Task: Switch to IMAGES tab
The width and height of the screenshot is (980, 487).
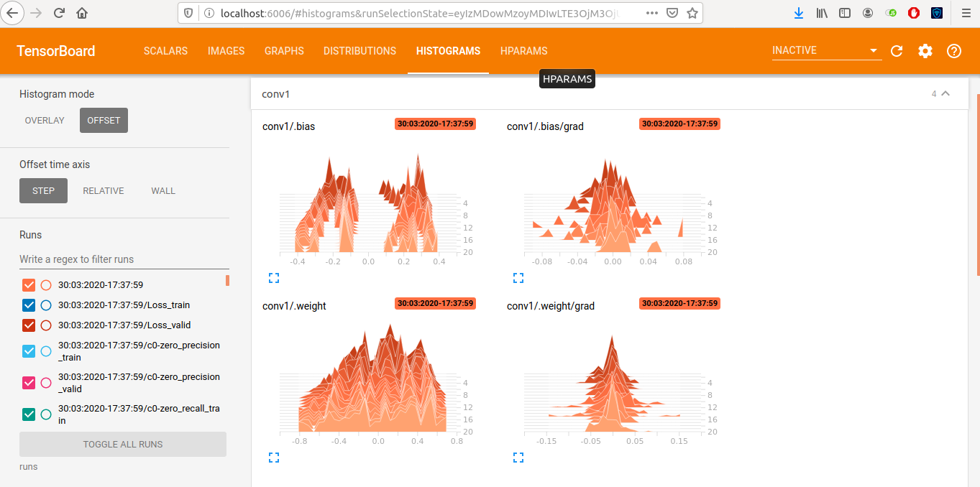Action: (226, 51)
